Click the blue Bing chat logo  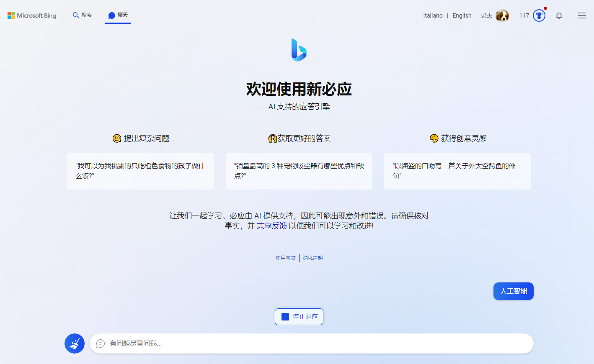click(299, 50)
